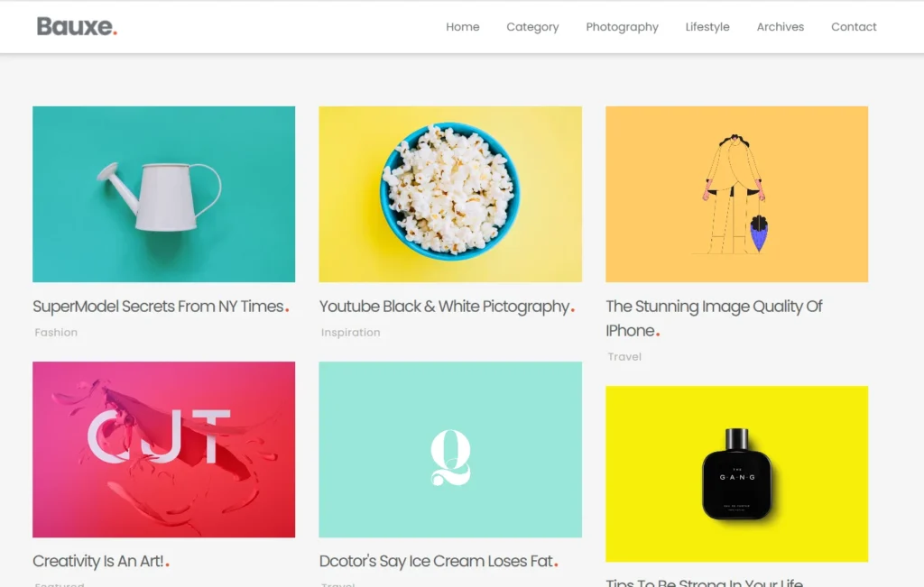
Task: Select Lifestyle in the navigation bar
Action: point(707,27)
